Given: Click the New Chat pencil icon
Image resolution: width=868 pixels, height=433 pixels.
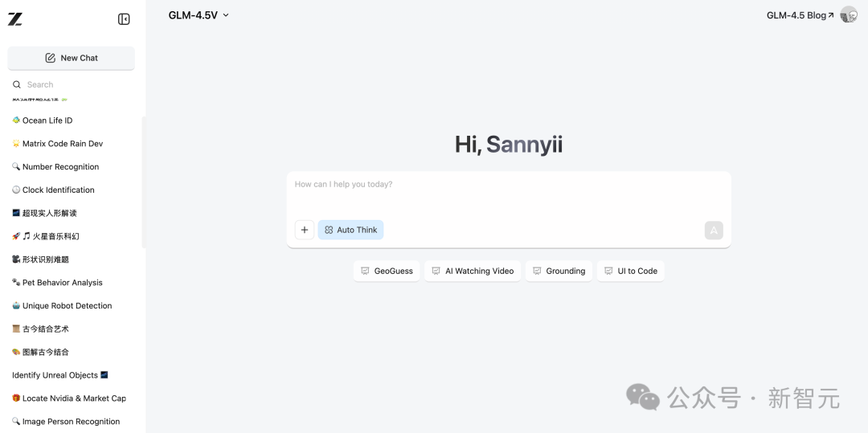Looking at the screenshot, I should click(51, 58).
